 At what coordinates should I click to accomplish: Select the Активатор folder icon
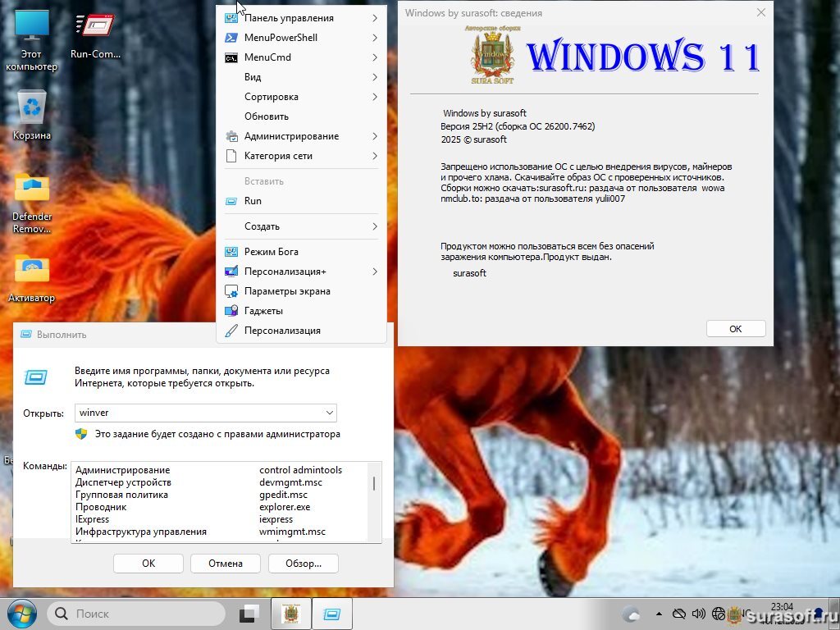(x=32, y=279)
